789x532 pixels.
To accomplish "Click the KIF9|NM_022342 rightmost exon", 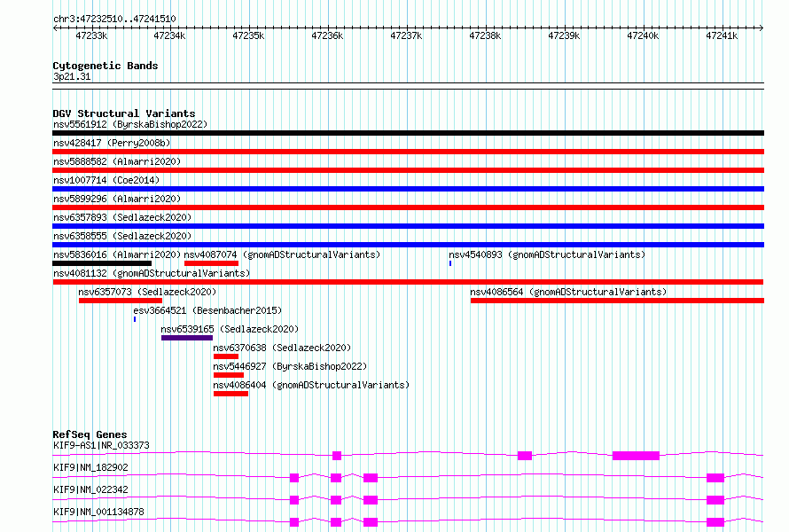I will point(715,500).
